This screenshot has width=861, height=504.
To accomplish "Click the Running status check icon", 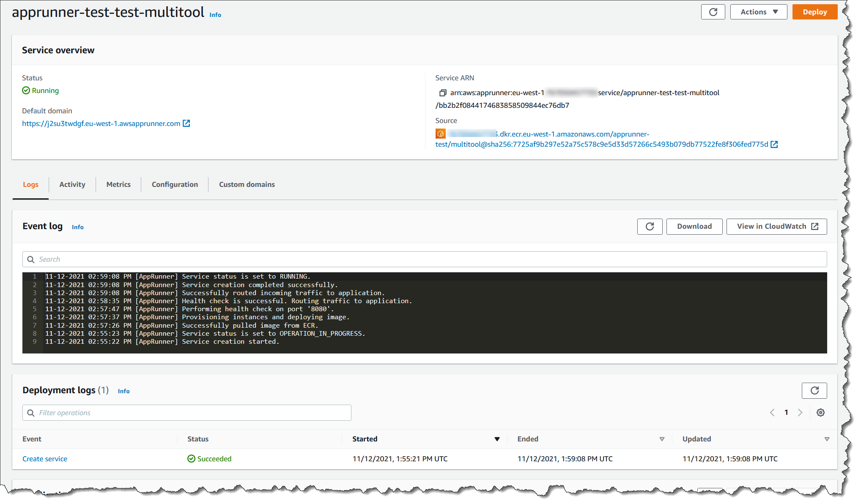I will [26, 90].
